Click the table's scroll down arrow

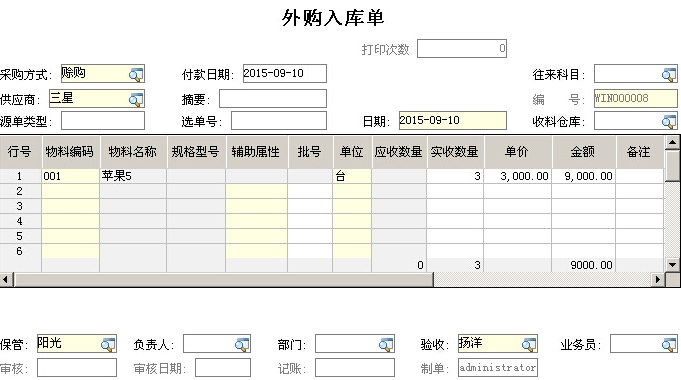[672, 264]
